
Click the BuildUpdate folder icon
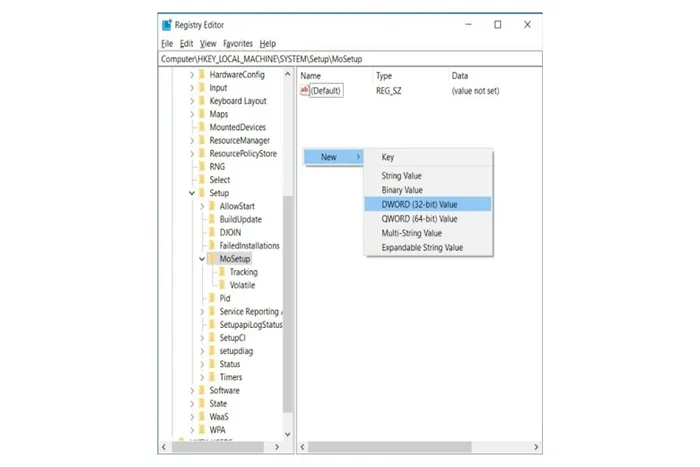pos(212,219)
